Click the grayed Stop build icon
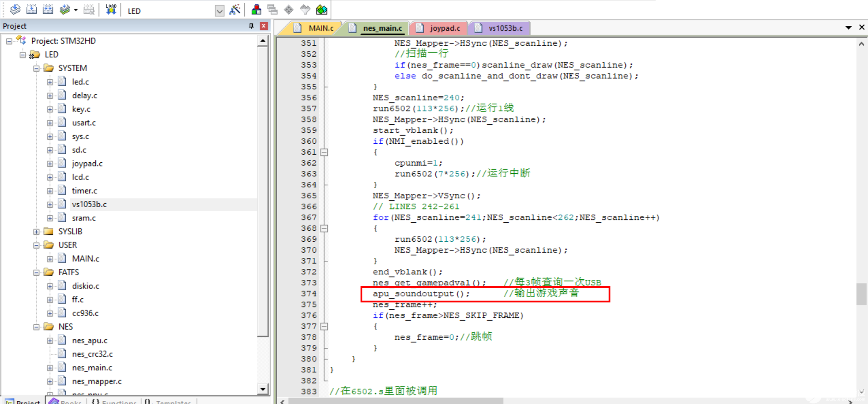 pos(89,10)
